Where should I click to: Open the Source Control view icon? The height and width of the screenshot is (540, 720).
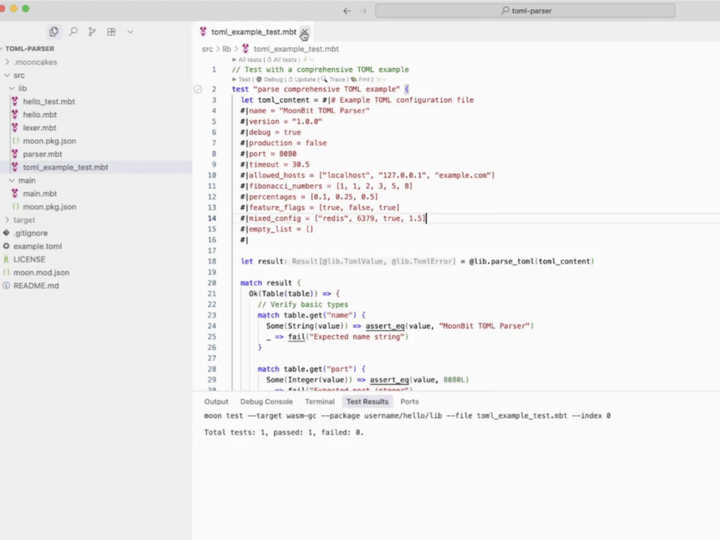[92, 32]
